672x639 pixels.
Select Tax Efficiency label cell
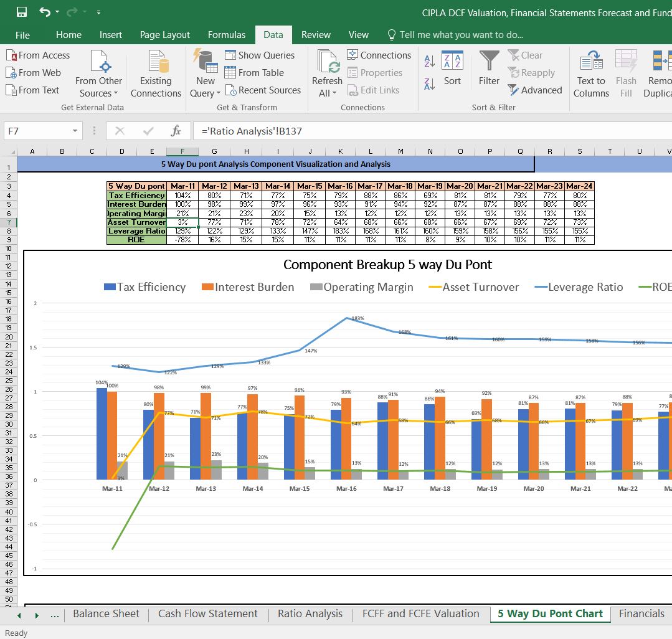137,196
